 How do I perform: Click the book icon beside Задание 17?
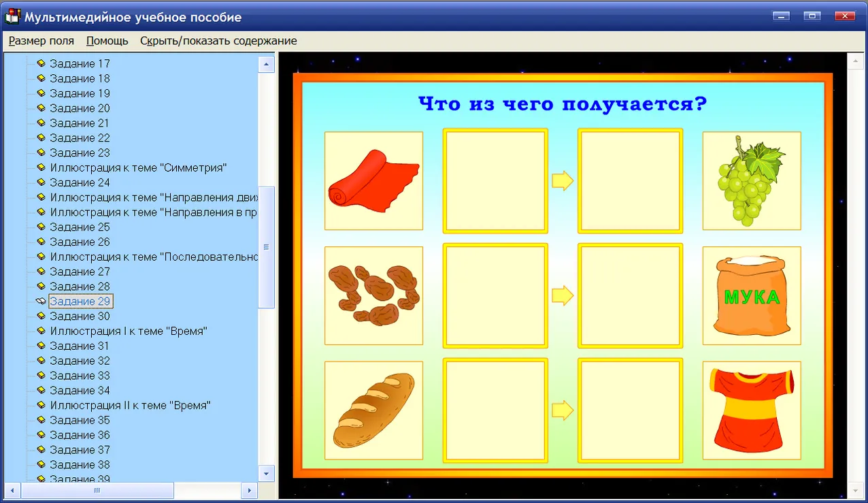click(41, 63)
